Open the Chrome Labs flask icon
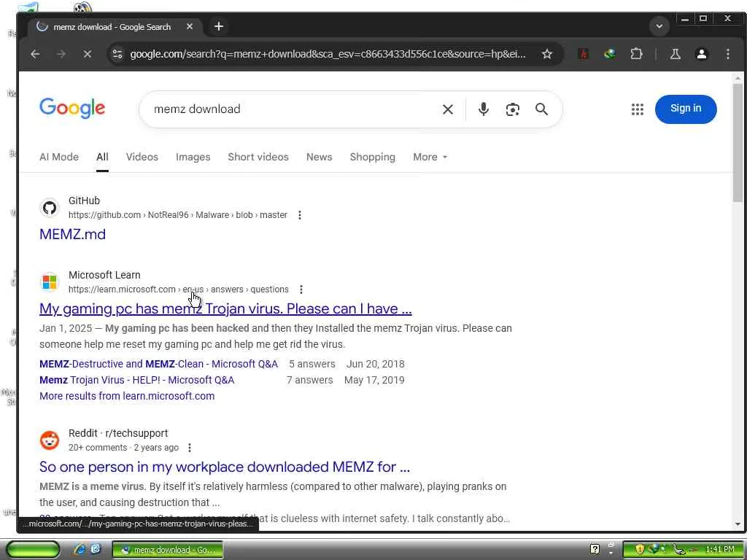 pyautogui.click(x=675, y=54)
